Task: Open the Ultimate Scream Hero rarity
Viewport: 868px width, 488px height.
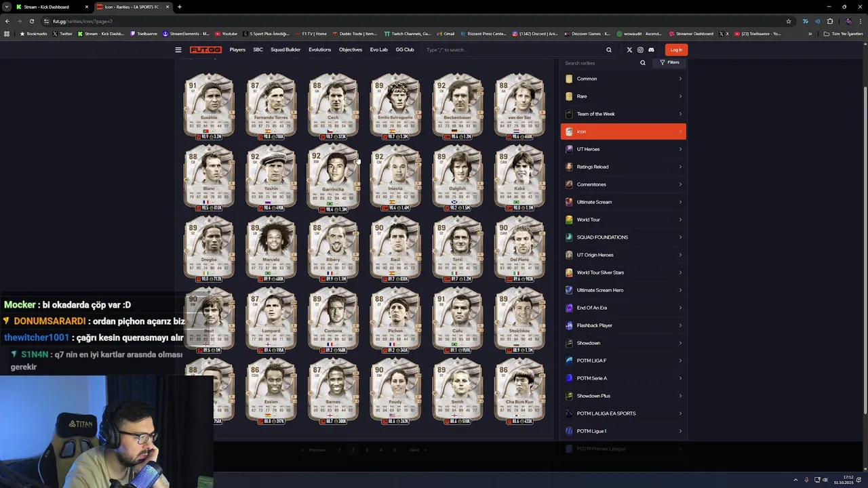Action: [623, 290]
